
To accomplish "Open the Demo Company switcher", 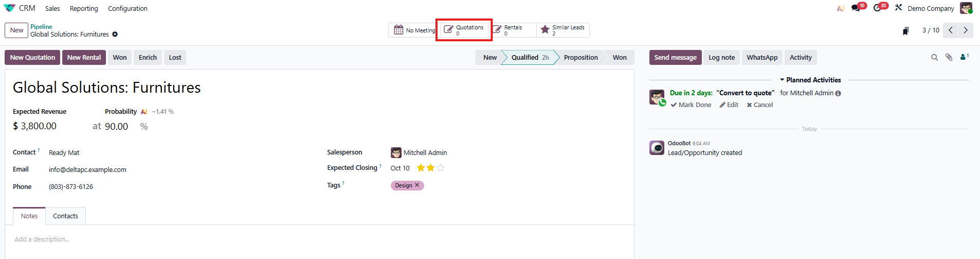I will click(x=931, y=9).
